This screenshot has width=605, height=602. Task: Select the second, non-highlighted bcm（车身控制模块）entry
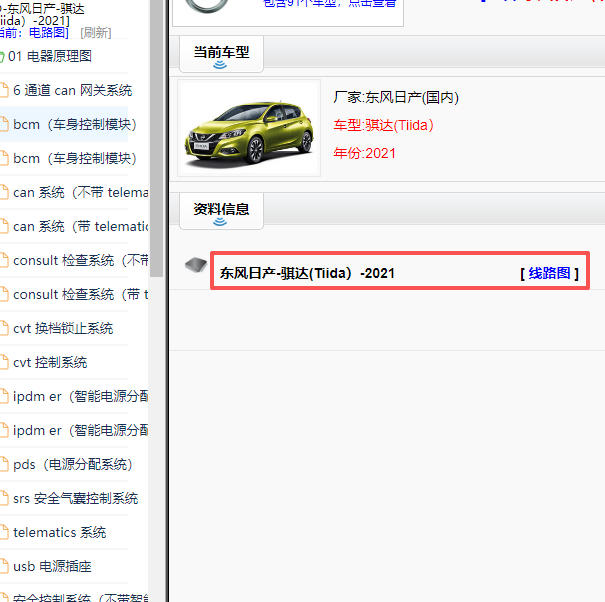point(75,158)
